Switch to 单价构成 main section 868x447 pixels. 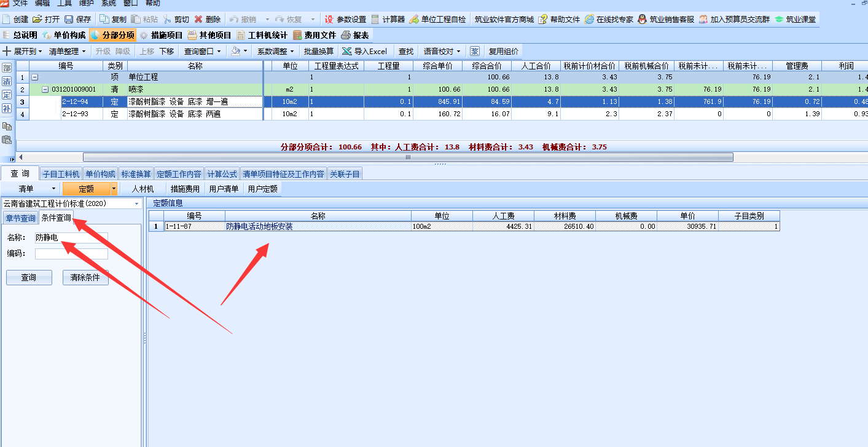point(64,35)
